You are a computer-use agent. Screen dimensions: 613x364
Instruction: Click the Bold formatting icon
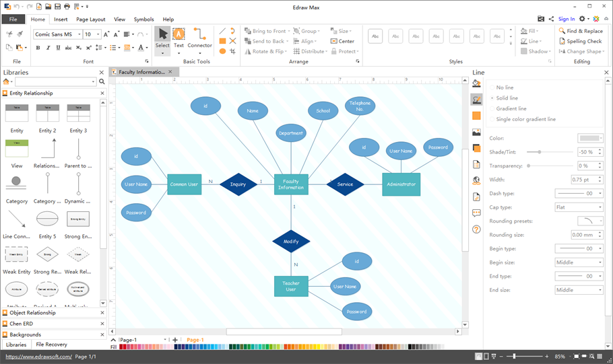coord(38,48)
